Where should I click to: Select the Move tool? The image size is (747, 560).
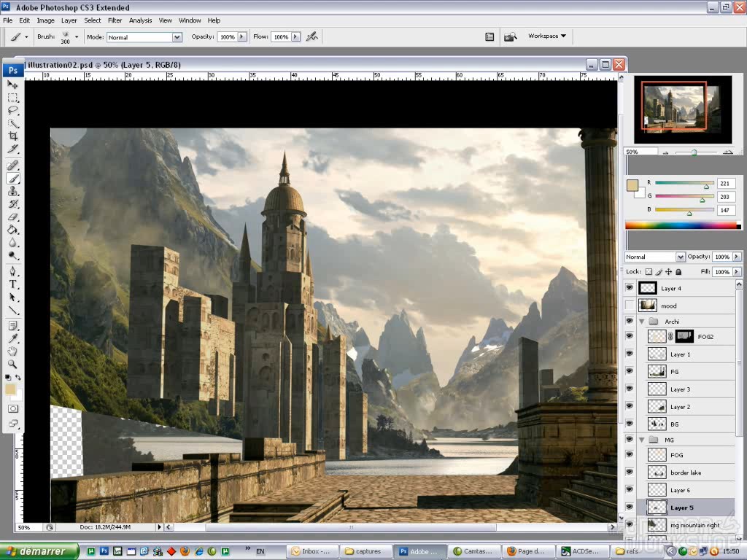click(13, 85)
